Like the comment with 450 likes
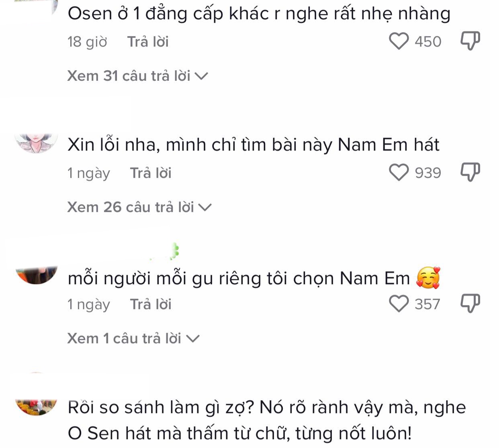The height and width of the screenshot is (448, 499). click(399, 41)
